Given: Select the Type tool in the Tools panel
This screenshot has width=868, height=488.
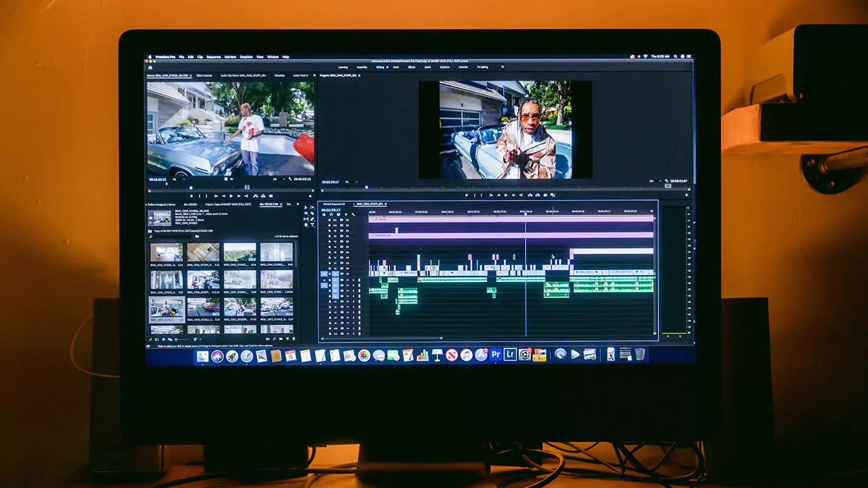Looking at the screenshot, I should click(x=312, y=225).
